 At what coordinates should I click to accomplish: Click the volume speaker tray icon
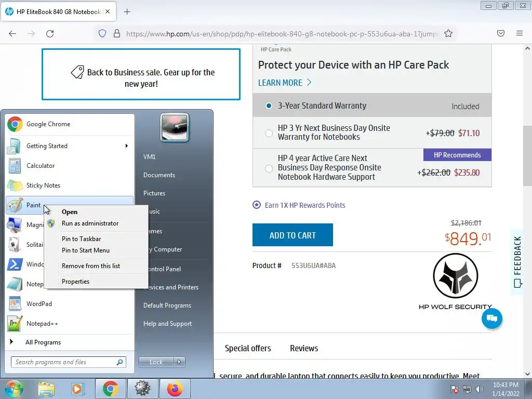point(479,389)
